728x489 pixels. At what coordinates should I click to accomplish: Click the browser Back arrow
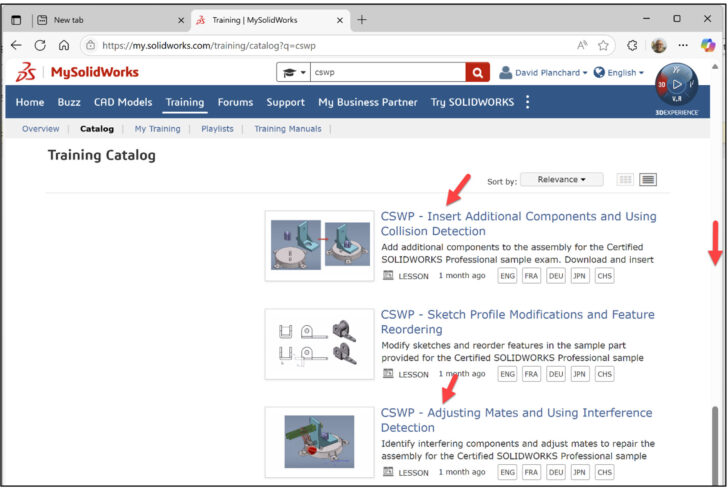point(16,45)
